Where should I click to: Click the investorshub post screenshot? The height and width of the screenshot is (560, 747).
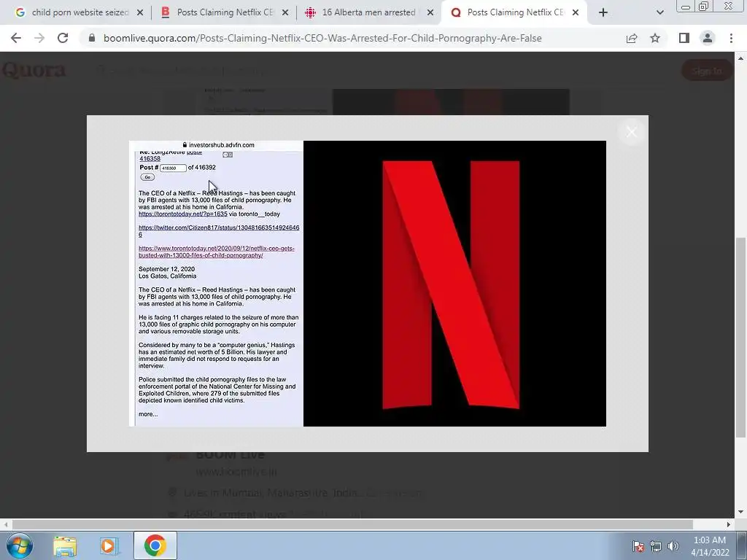(x=216, y=284)
